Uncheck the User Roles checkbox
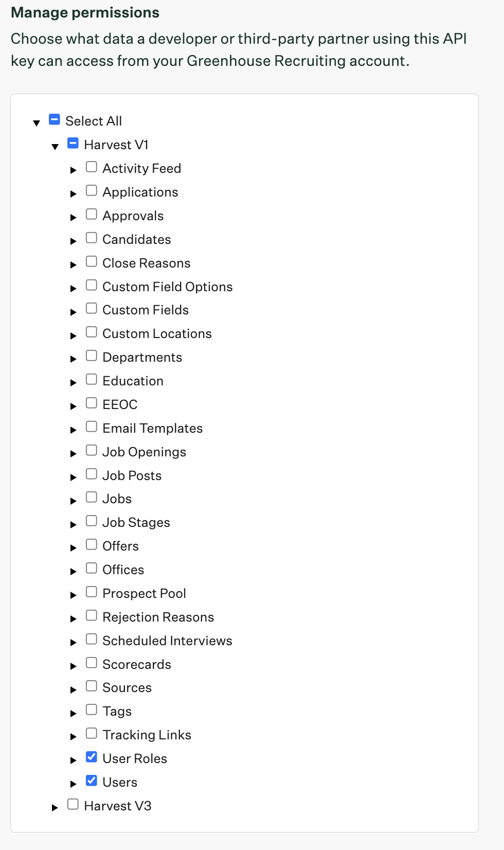The image size is (504, 850). click(92, 757)
